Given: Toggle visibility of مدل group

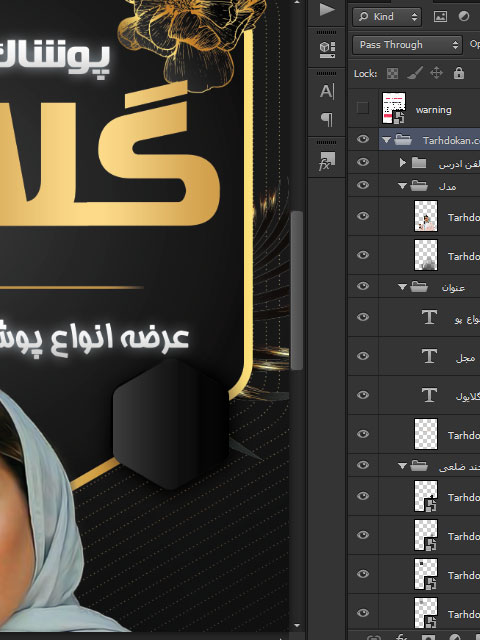Looking at the screenshot, I should coord(362,185).
